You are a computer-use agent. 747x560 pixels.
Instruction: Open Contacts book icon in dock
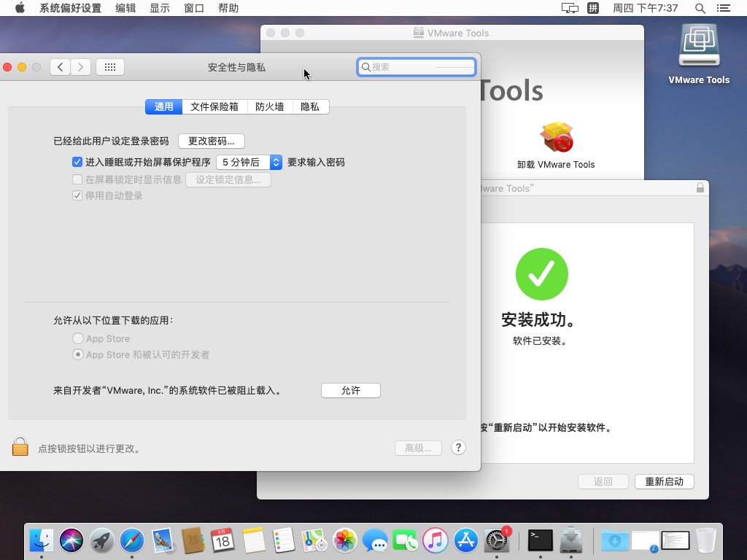193,540
